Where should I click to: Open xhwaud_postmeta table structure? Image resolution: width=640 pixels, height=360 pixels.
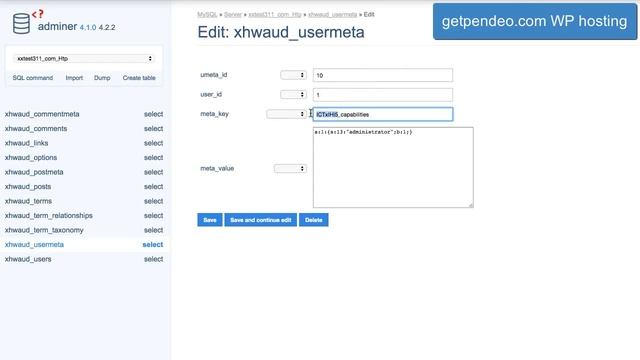coord(34,172)
